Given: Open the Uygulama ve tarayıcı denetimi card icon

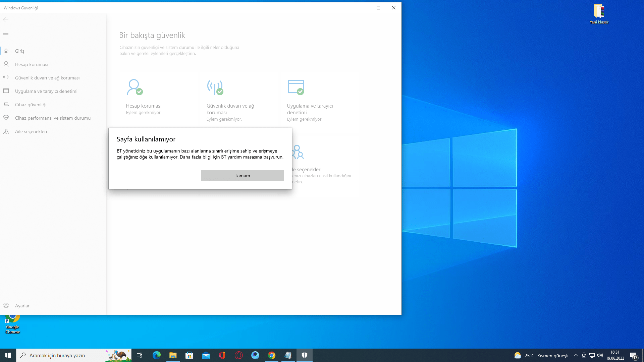Looking at the screenshot, I should pos(296,87).
